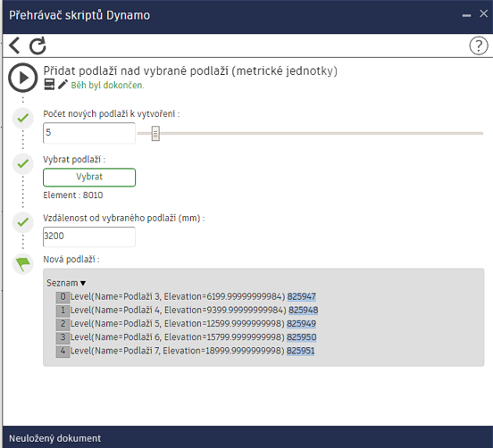Open help via the question mark icon

pyautogui.click(x=478, y=46)
